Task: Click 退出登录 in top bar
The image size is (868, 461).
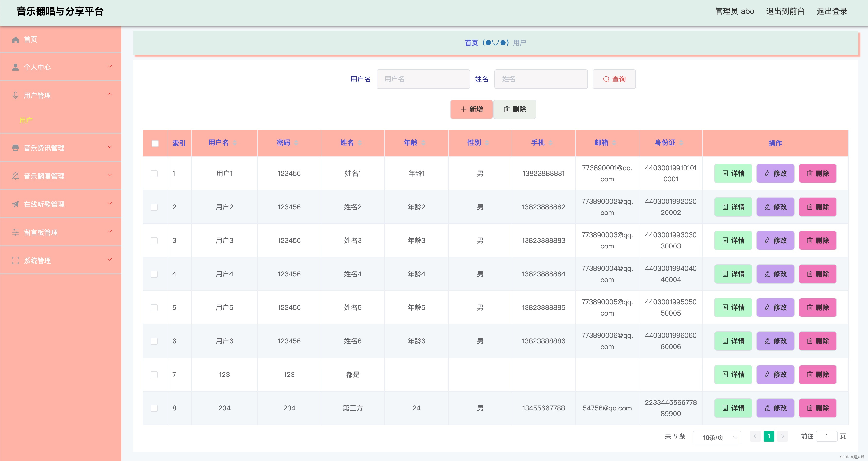Action: click(832, 11)
